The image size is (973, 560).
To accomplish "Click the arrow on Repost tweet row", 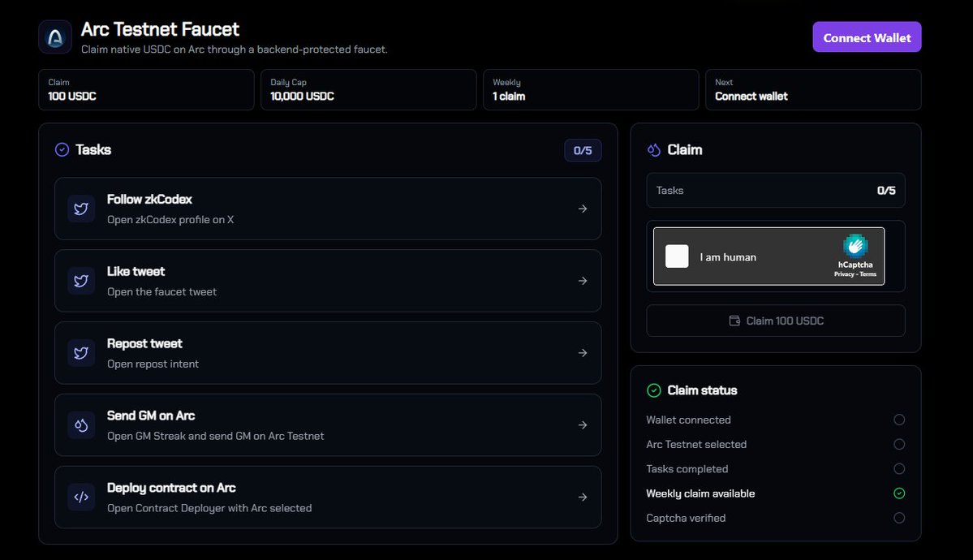I will pyautogui.click(x=583, y=353).
